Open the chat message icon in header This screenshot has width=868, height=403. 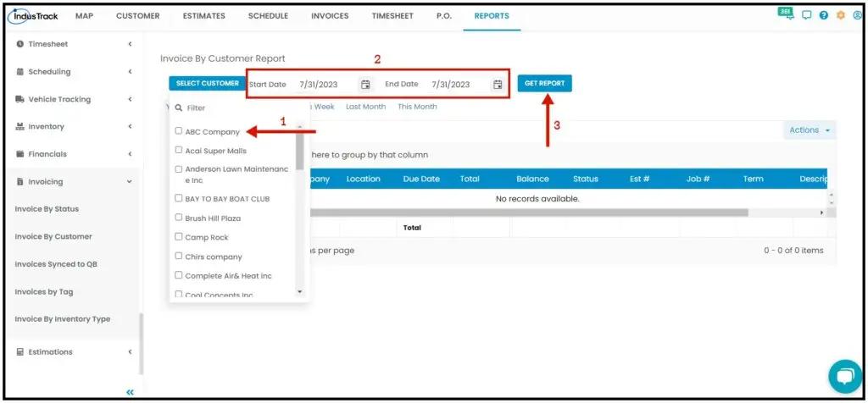[x=807, y=15]
